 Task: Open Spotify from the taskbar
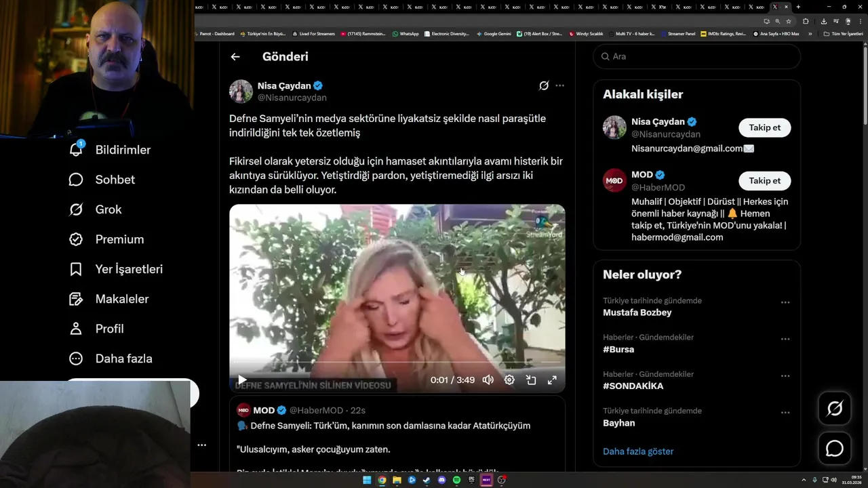coord(456,480)
